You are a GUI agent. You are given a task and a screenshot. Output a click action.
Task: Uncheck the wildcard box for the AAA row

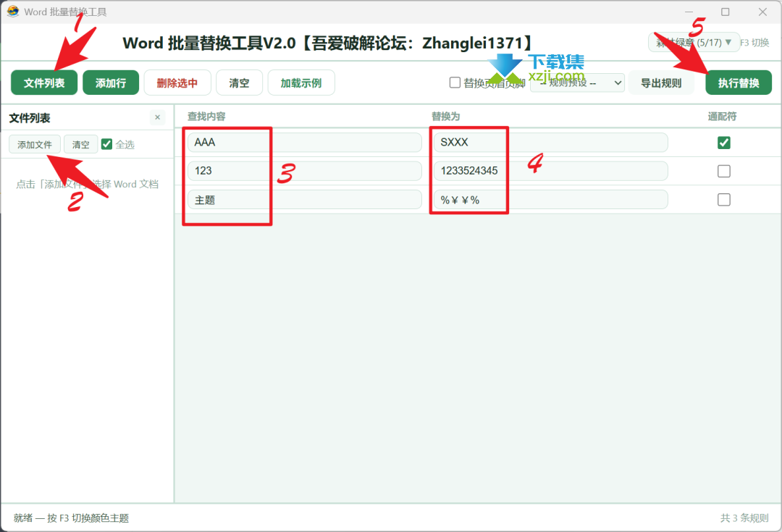723,143
